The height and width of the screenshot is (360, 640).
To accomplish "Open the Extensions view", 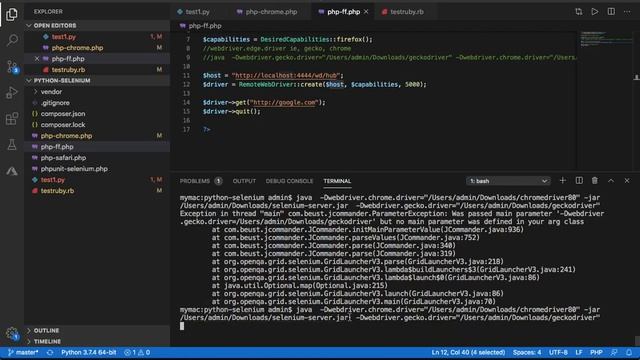I will 12,119.
